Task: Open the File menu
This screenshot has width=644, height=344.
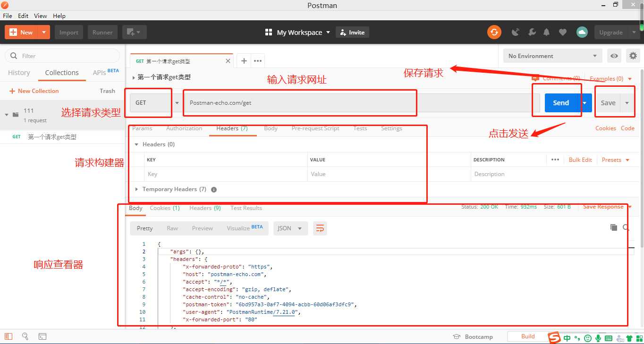Action: 8,16
